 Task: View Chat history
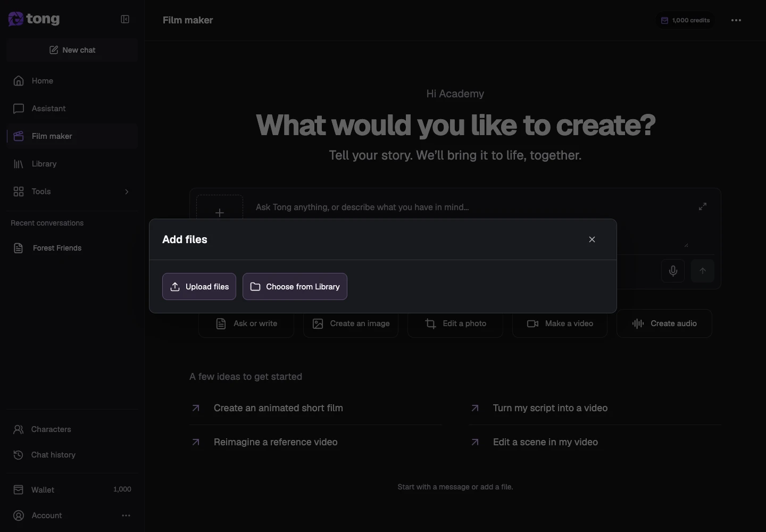(x=72, y=455)
